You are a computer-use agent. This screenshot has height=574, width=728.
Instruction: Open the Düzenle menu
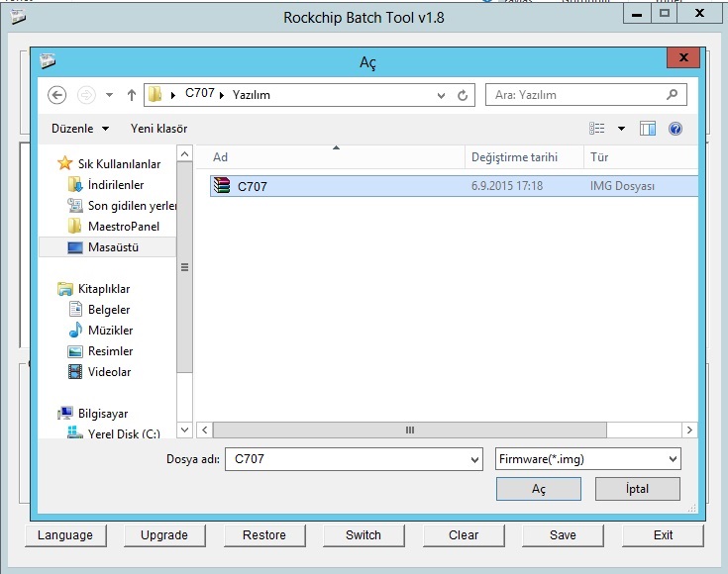point(80,129)
